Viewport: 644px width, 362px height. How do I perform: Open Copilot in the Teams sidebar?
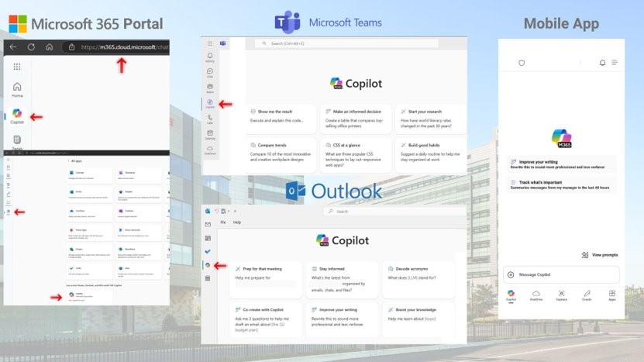point(210,104)
